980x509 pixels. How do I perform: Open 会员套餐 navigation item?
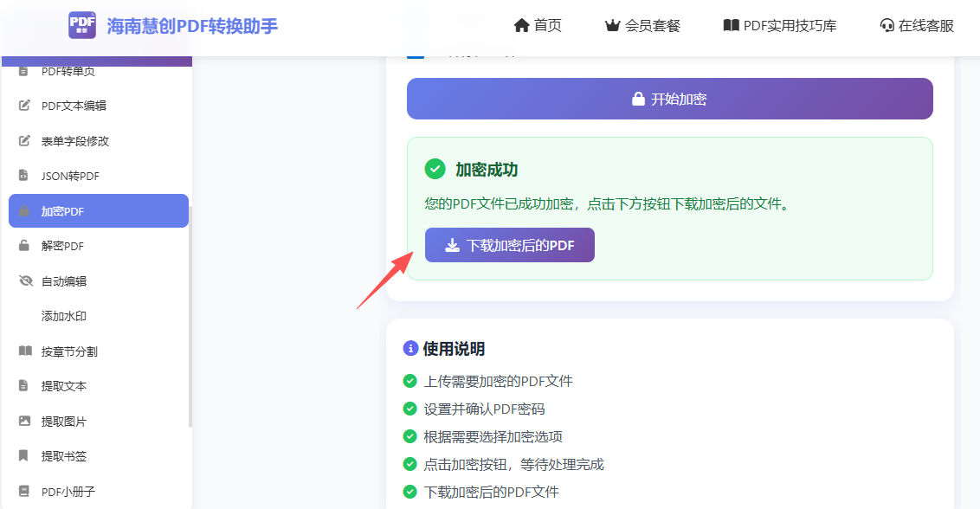click(642, 26)
